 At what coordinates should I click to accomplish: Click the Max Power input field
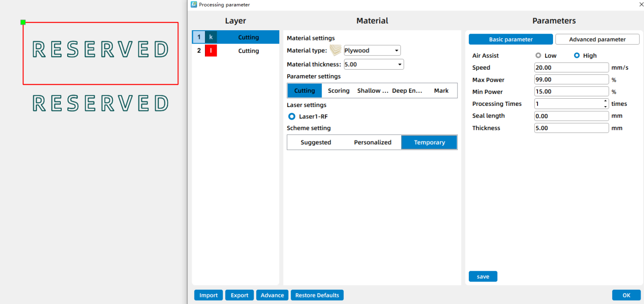(x=571, y=80)
